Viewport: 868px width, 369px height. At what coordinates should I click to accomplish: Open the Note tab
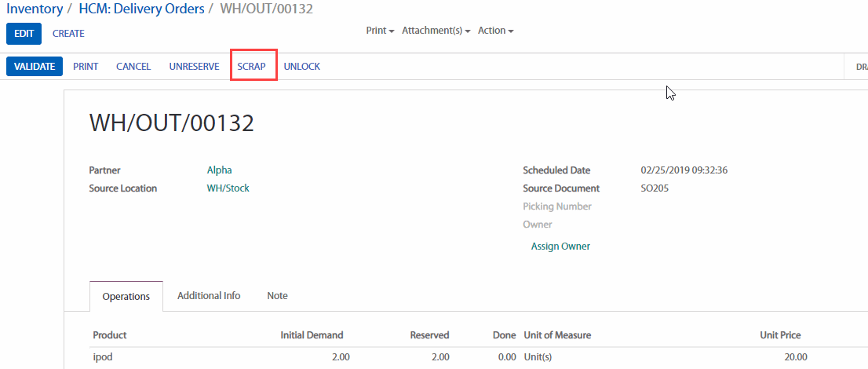277,296
